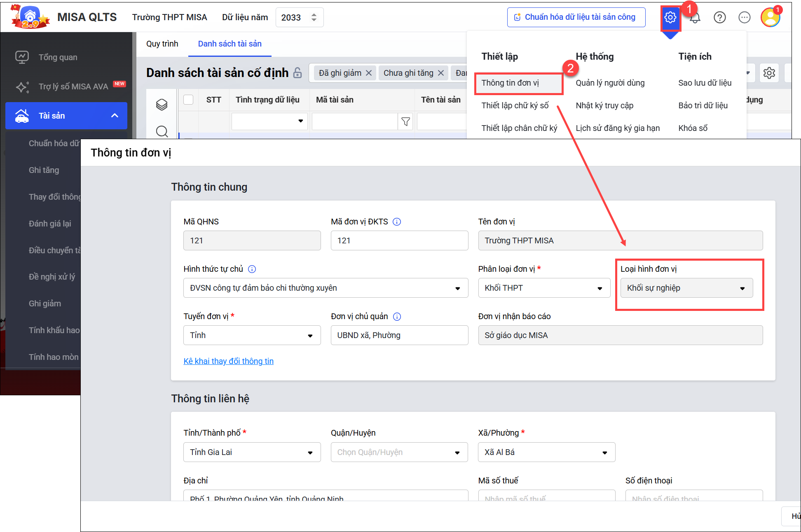The height and width of the screenshot is (532, 801).
Task: Click the filter funnel icon in Mã tài sản
Action: coord(405,121)
